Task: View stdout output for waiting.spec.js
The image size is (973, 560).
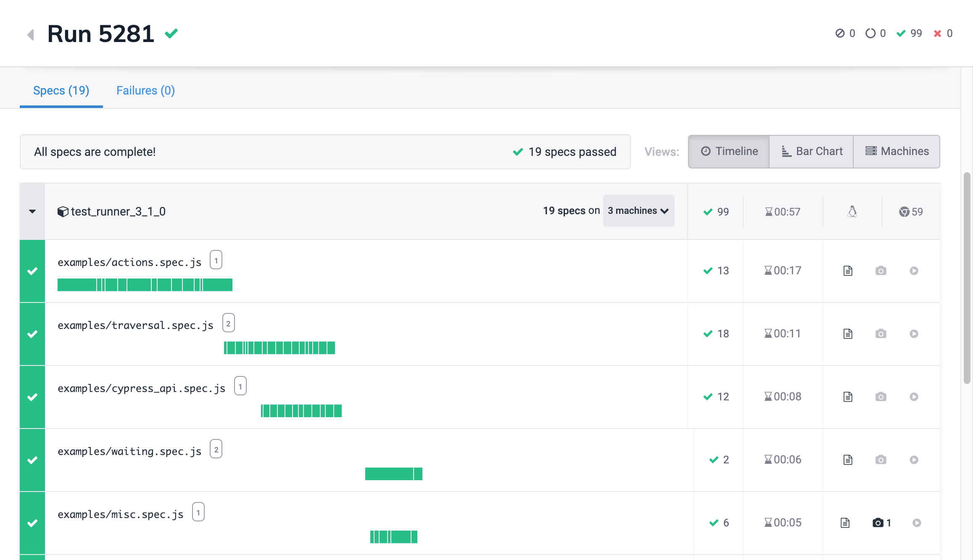Action: pyautogui.click(x=848, y=460)
